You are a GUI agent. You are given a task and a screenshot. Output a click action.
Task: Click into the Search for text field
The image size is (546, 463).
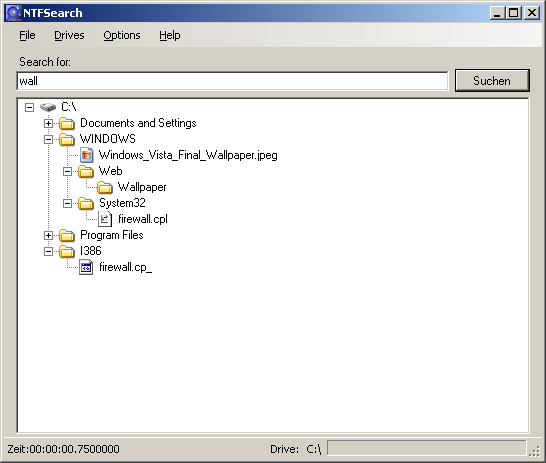pyautogui.click(x=232, y=81)
